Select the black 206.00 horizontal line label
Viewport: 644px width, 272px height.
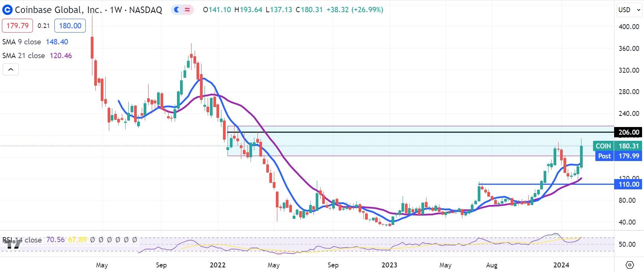(x=629, y=132)
